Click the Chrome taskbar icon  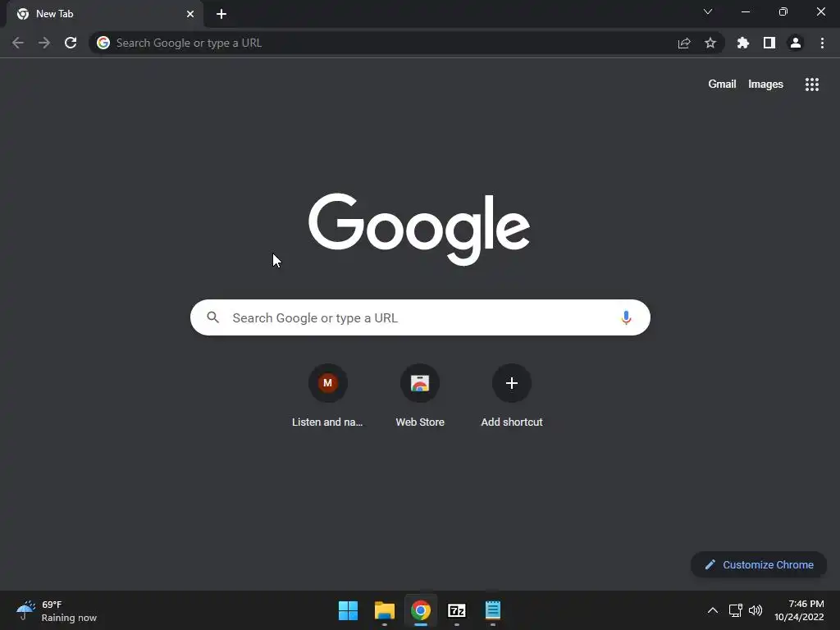[x=421, y=610]
